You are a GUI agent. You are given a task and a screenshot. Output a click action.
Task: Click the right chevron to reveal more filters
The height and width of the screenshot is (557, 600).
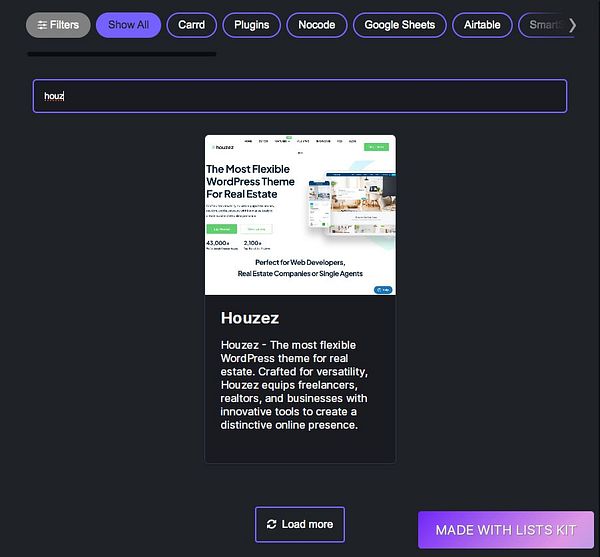coord(572,25)
